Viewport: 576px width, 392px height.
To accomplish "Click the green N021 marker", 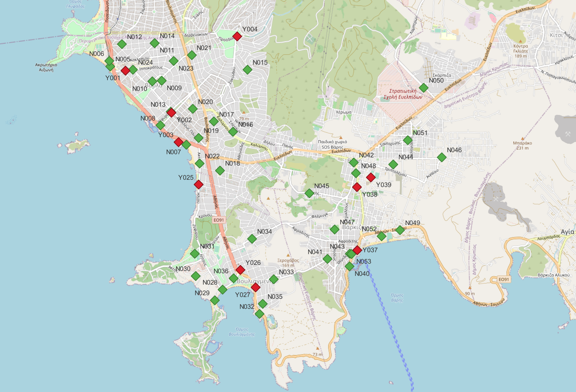I will click(x=192, y=55).
